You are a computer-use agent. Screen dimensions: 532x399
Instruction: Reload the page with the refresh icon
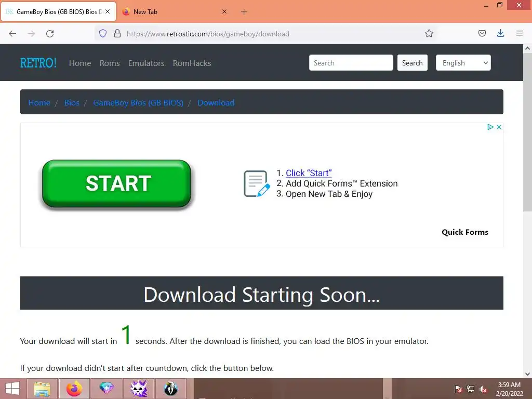(50, 34)
